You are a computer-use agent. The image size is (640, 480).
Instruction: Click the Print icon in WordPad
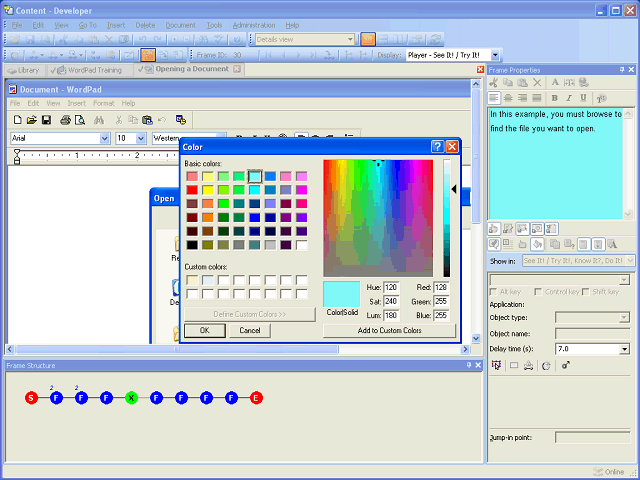65,120
